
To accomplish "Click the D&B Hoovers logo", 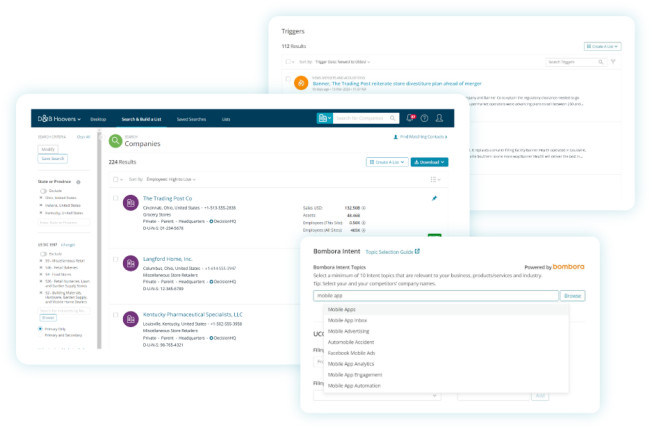I will pos(57,119).
